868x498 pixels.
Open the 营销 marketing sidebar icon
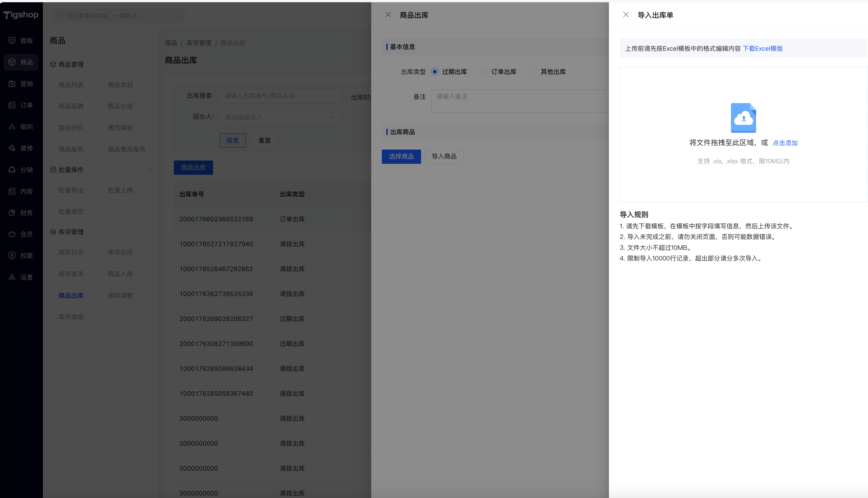click(12, 83)
